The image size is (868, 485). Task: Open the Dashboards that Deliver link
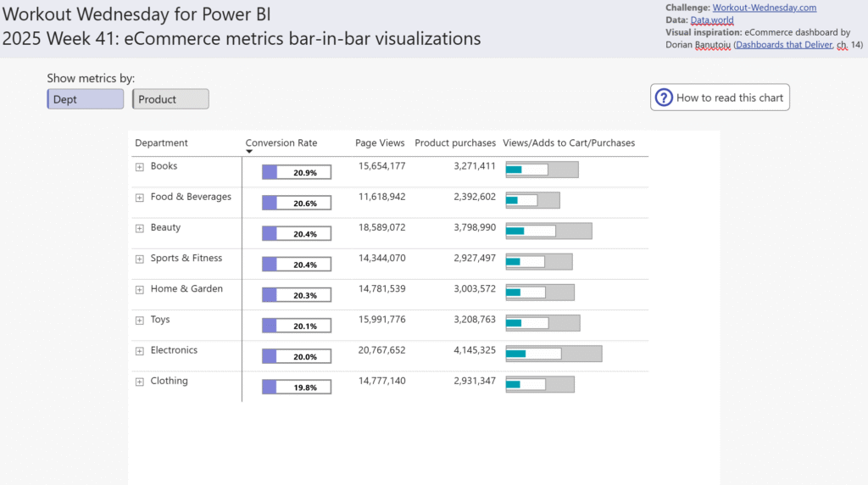[782, 44]
